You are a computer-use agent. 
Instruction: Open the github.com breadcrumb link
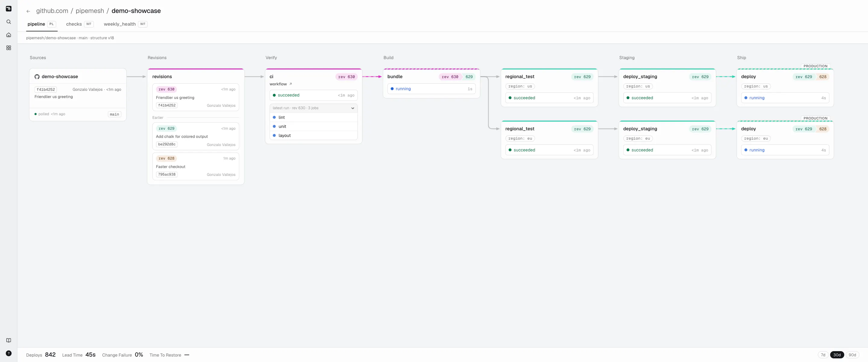(52, 11)
